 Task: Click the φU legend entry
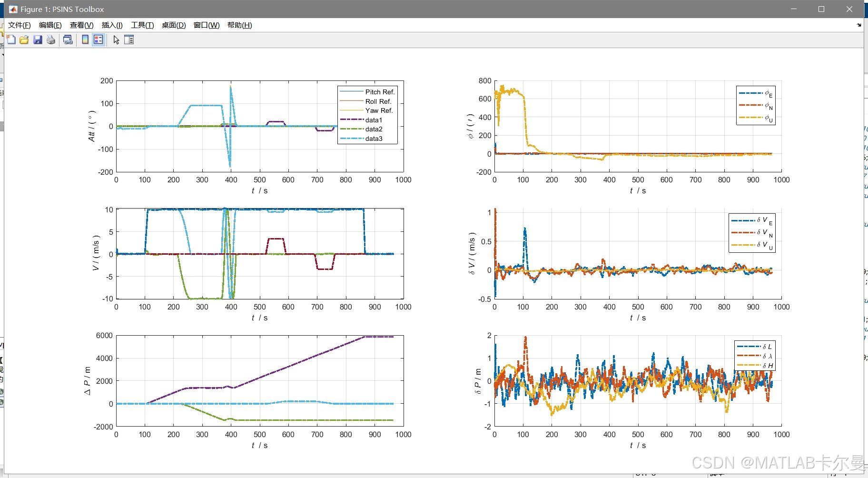(756, 118)
